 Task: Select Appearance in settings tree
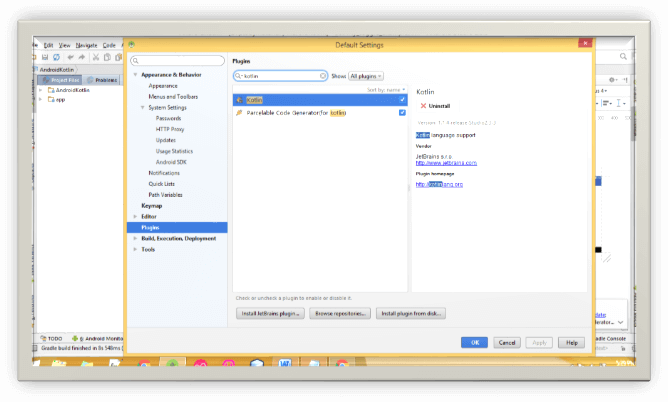[163, 86]
